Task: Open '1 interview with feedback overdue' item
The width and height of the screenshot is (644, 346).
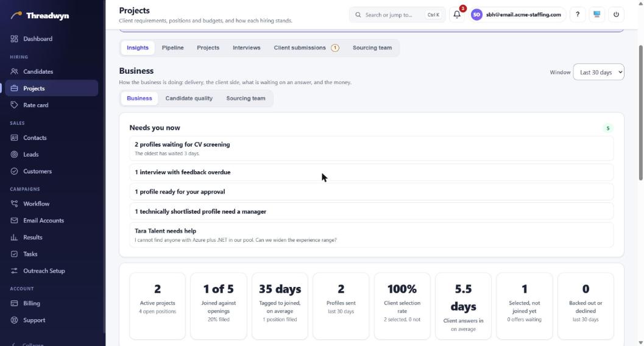Action: coord(371,172)
